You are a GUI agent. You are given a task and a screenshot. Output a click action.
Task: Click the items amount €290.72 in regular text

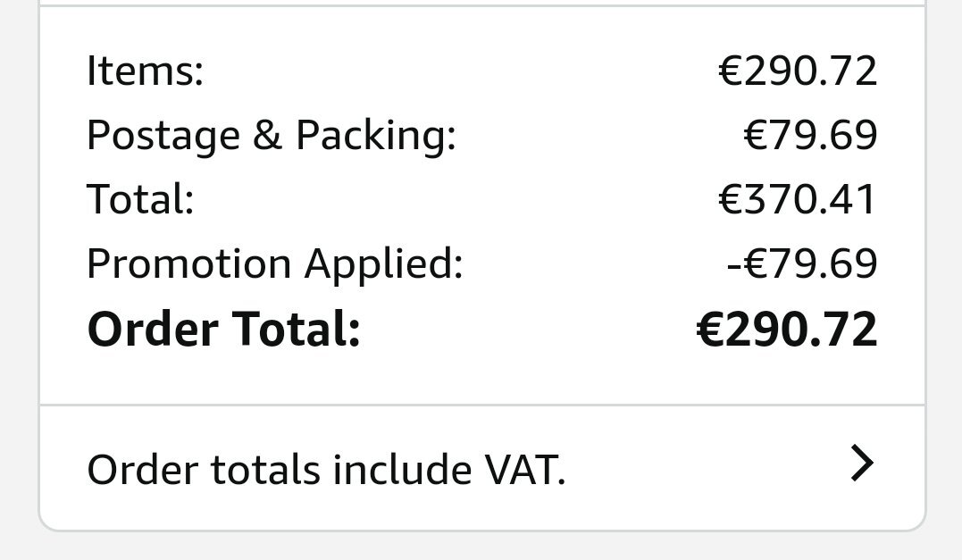coord(798,71)
